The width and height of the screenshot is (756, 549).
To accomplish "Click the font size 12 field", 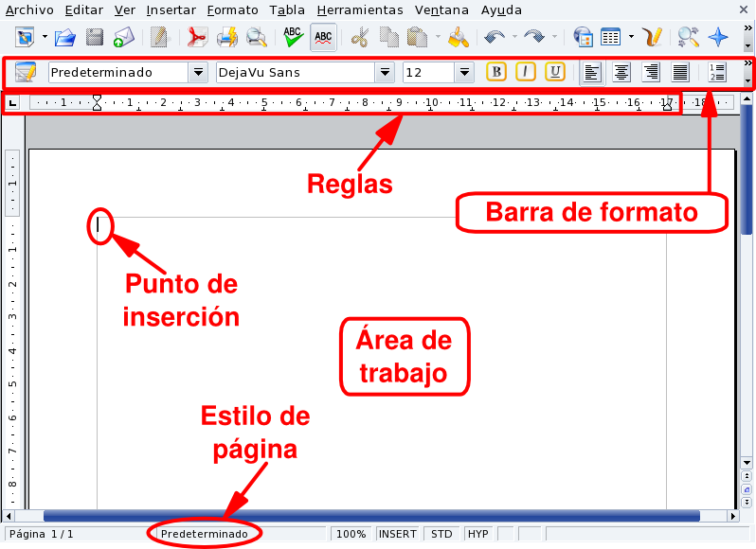I will point(428,73).
